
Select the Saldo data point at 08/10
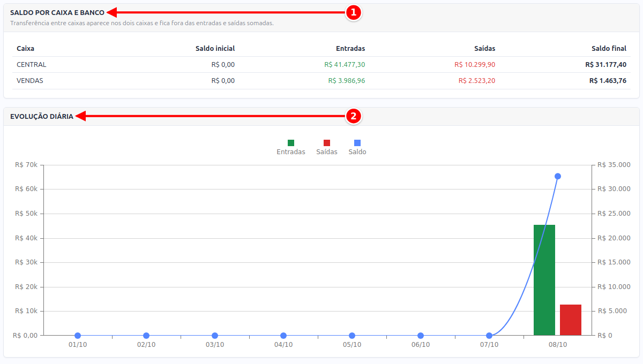click(x=558, y=176)
